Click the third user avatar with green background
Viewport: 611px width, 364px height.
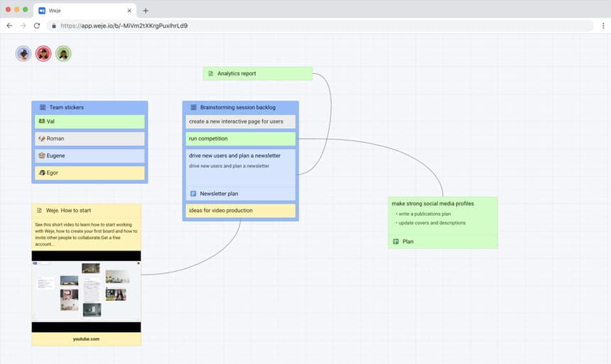click(x=63, y=54)
